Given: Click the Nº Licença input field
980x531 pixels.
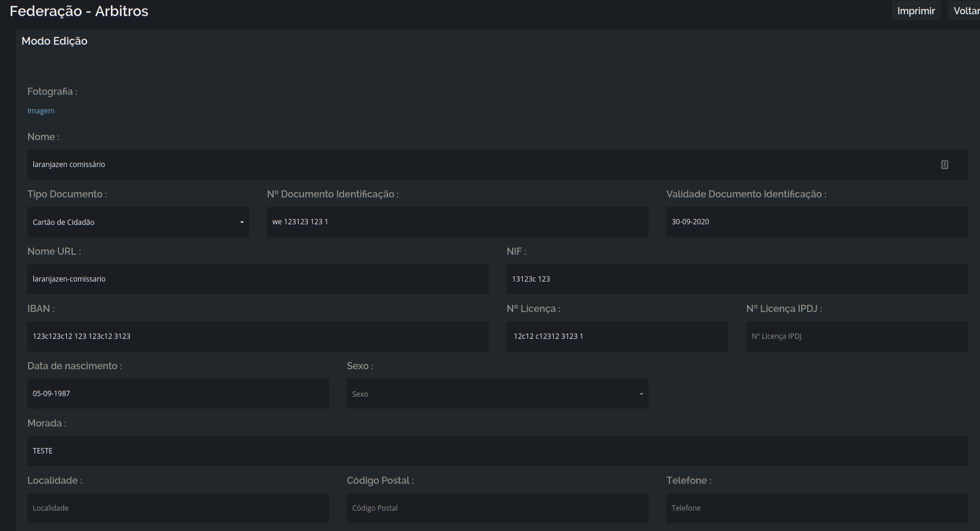Looking at the screenshot, I should coord(618,336).
